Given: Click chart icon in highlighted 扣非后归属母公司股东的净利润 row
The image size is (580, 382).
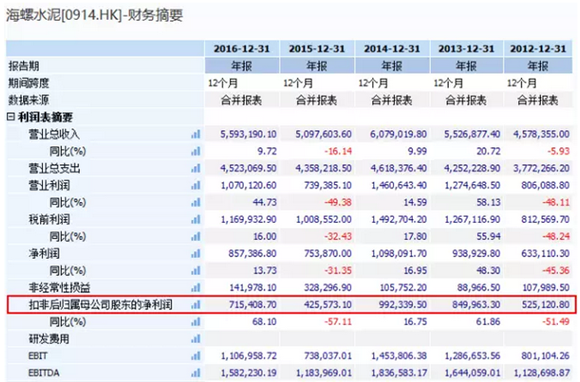Looking at the screenshot, I should [x=196, y=305].
